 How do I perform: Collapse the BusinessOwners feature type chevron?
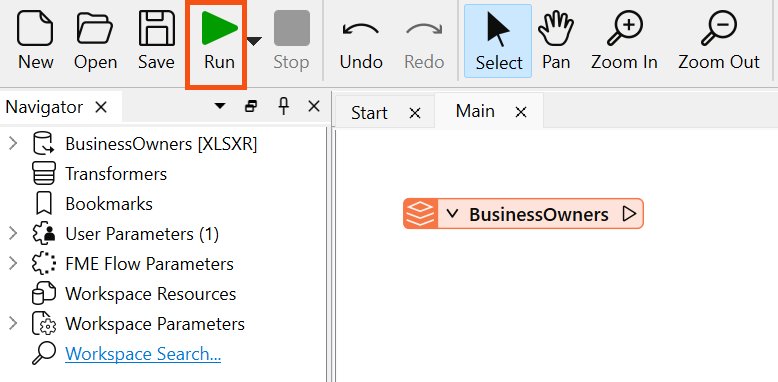click(451, 214)
